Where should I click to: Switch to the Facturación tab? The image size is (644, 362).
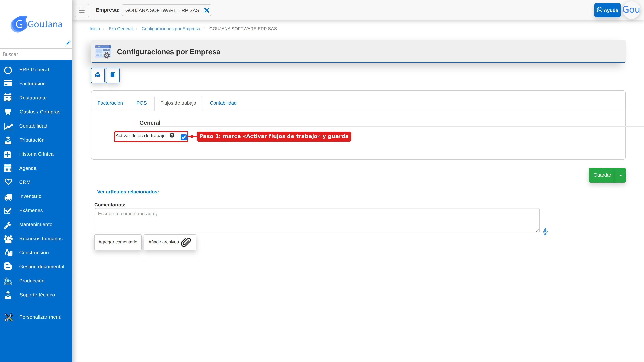pyautogui.click(x=110, y=103)
